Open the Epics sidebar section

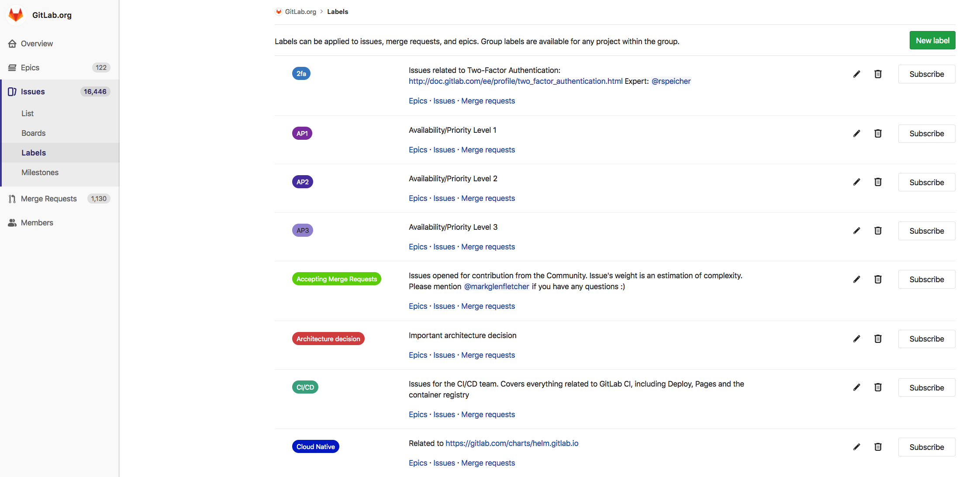30,67
